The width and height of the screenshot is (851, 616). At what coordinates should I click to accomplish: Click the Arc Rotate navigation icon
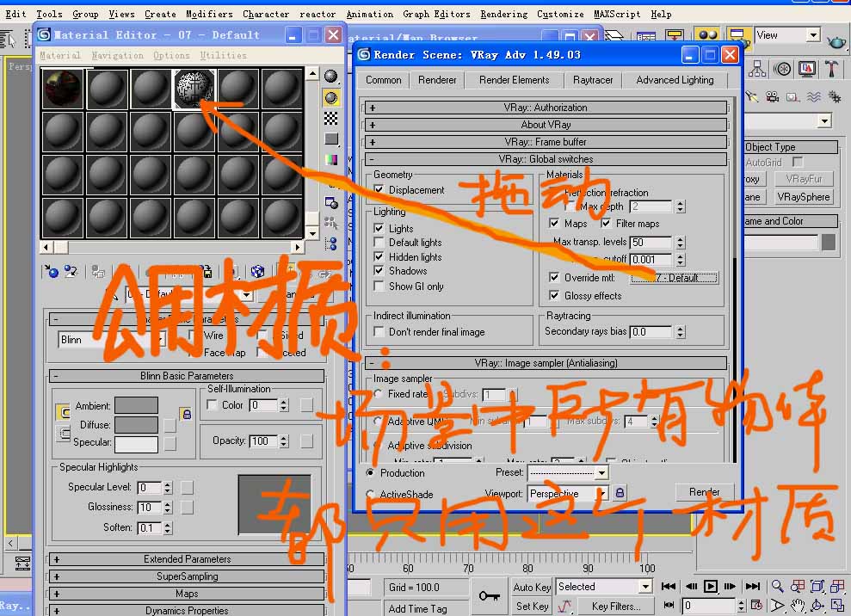pyautogui.click(x=817, y=605)
